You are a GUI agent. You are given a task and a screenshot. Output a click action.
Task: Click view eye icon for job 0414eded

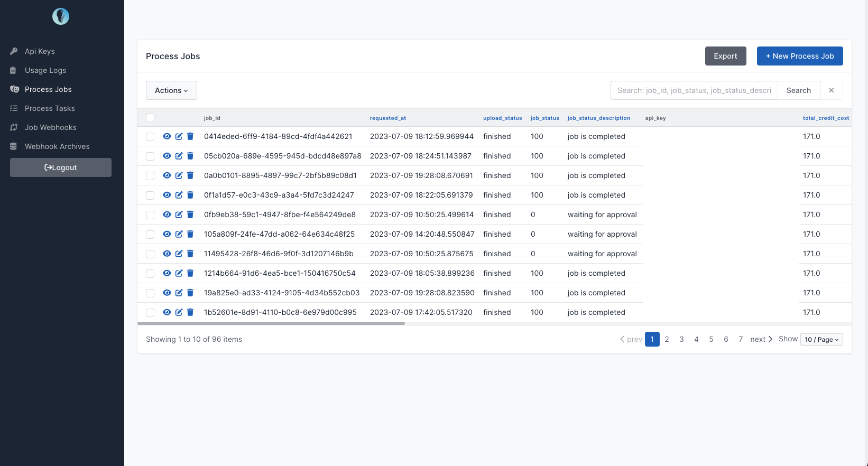pyautogui.click(x=167, y=136)
